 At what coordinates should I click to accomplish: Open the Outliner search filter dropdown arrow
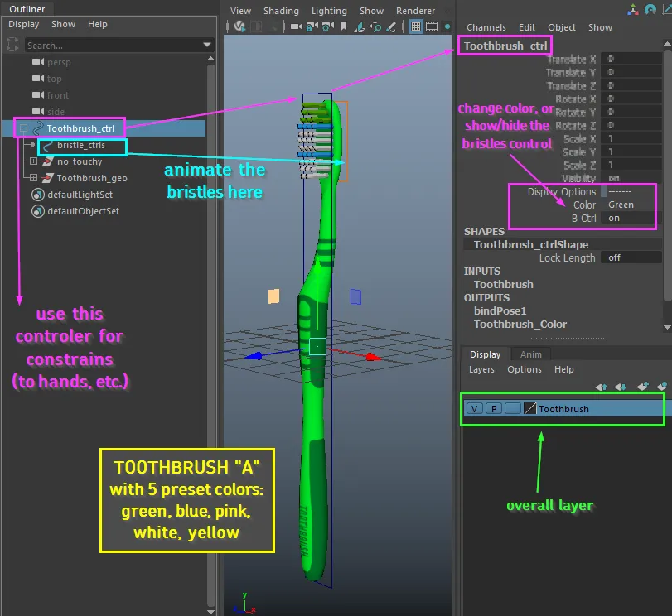click(206, 45)
